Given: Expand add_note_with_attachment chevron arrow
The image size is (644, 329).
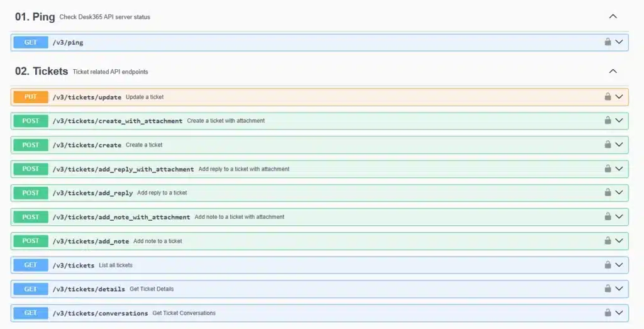Looking at the screenshot, I should tap(619, 216).
